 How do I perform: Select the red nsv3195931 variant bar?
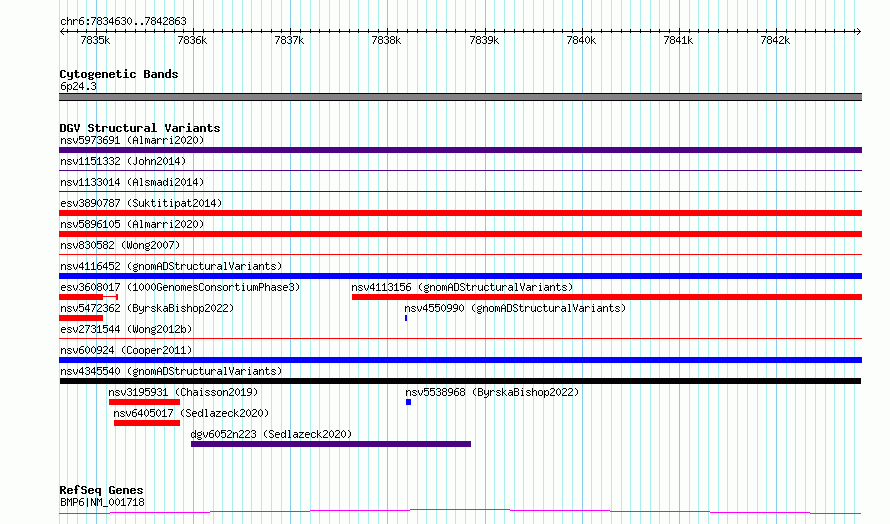(144, 402)
